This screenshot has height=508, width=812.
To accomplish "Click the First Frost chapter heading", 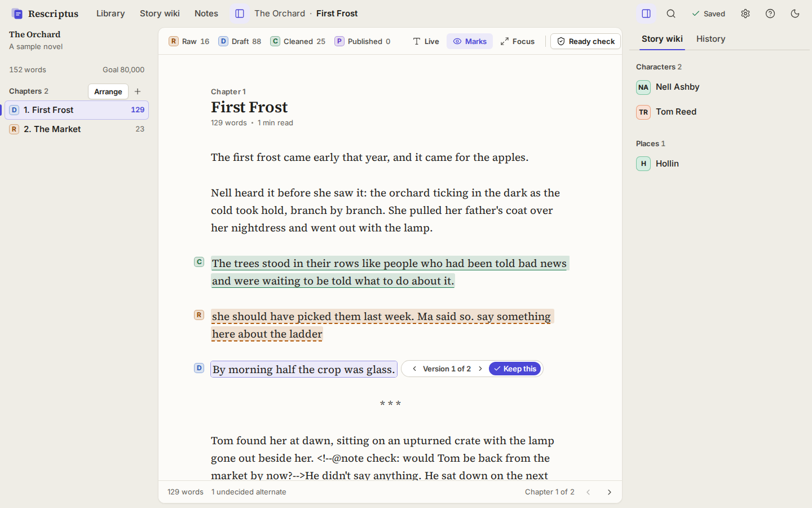I will [249, 107].
